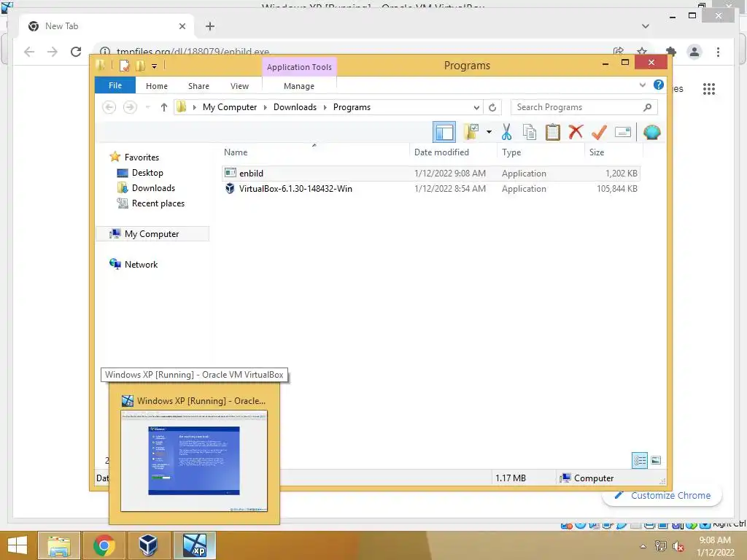Click My Computer in the address path
The height and width of the screenshot is (560, 747).
(230, 107)
